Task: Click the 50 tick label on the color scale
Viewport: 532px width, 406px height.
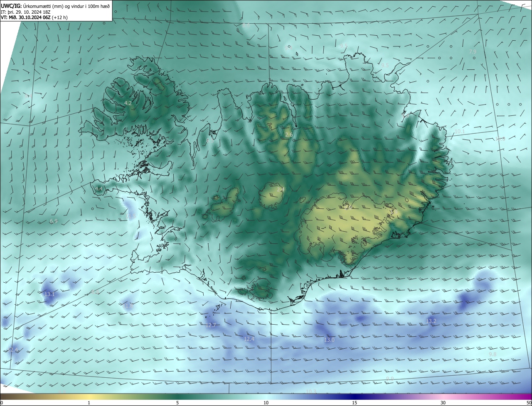Action: (529, 403)
